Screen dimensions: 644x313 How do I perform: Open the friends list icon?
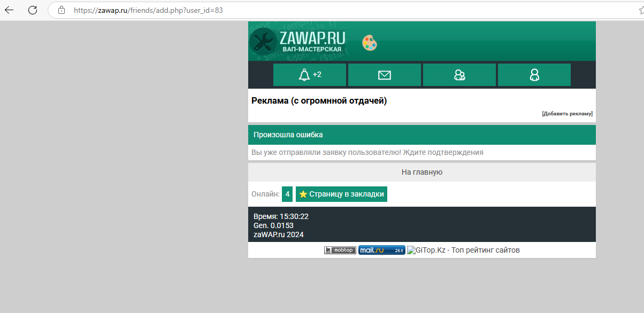(x=459, y=75)
